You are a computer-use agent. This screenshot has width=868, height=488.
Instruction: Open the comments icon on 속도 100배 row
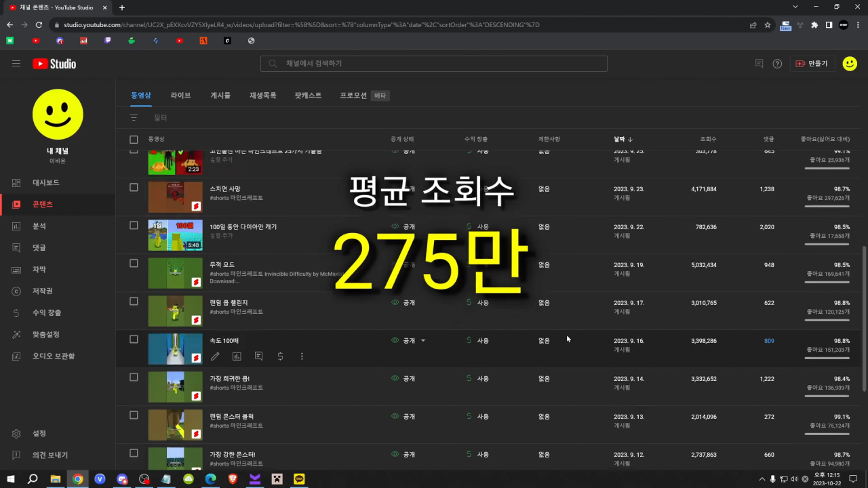coord(258,356)
